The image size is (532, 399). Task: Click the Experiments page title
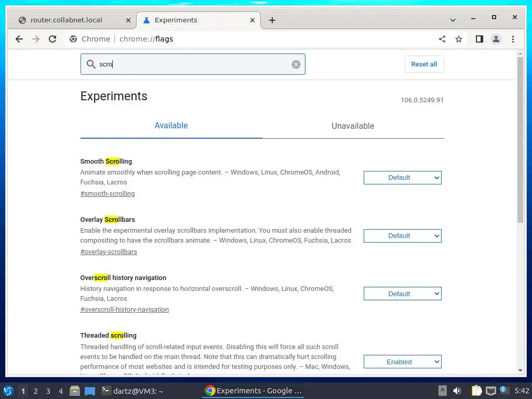114,96
